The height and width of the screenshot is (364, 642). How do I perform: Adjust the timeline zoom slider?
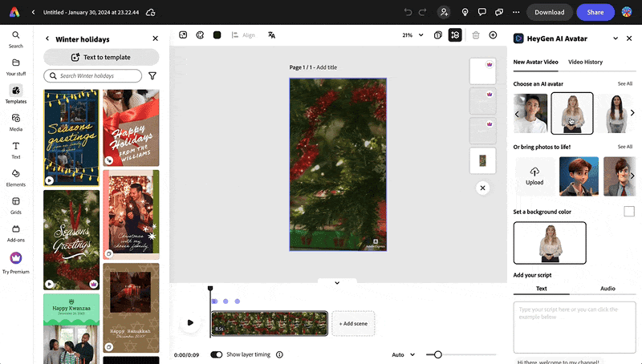point(437,354)
